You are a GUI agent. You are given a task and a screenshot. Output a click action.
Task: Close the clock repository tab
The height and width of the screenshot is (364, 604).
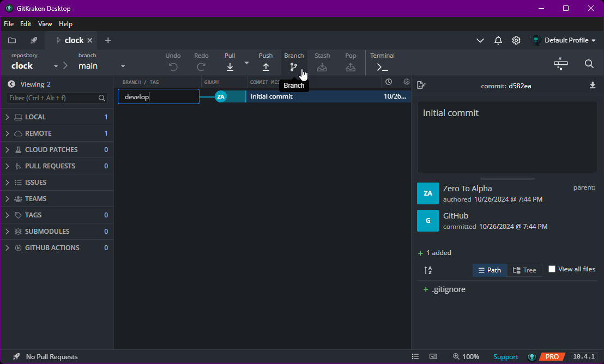[x=90, y=40]
